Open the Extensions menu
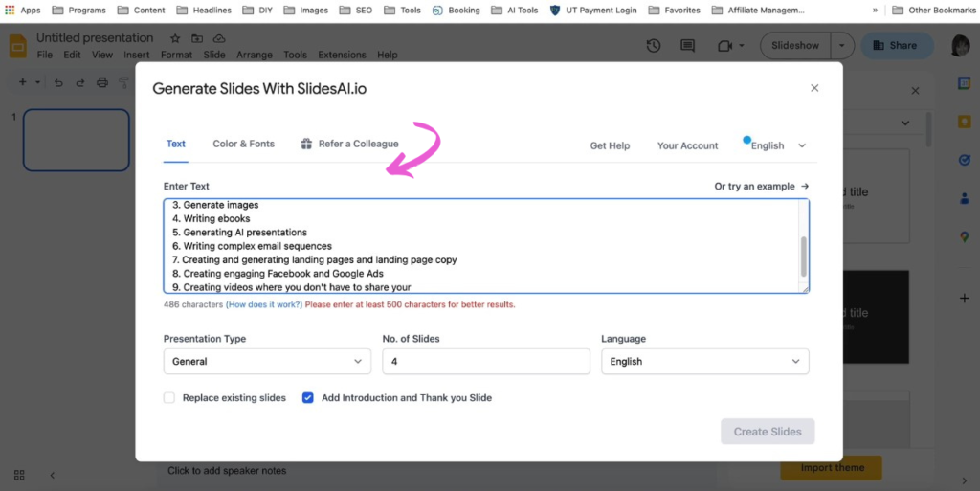980x491 pixels. pos(342,55)
